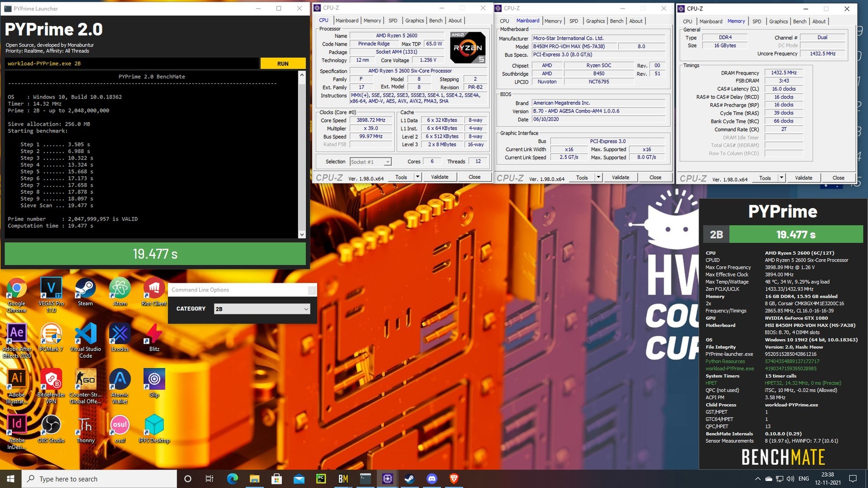The height and width of the screenshot is (488, 868).
Task: Switch to CPU tab in Memory CPU-Z window
Action: (687, 22)
